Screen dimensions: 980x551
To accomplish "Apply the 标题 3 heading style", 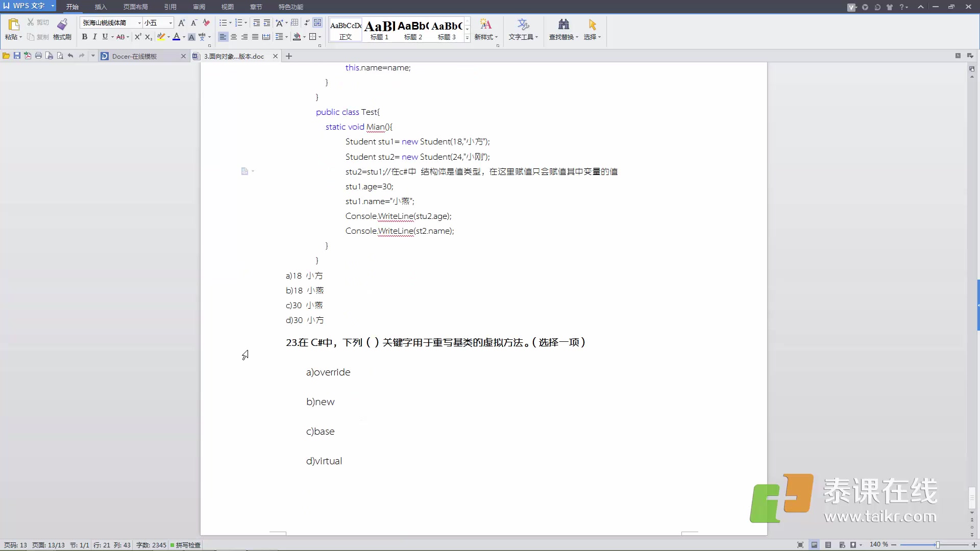I will point(447,30).
